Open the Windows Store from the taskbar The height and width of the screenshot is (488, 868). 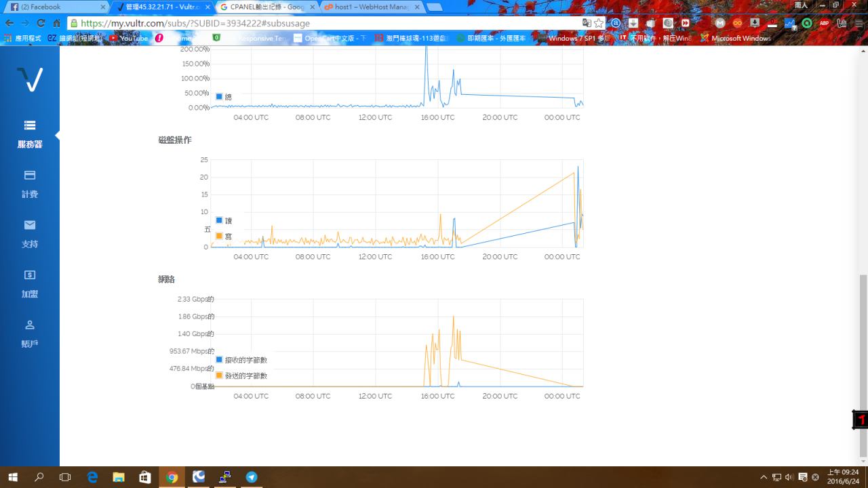pyautogui.click(x=145, y=477)
